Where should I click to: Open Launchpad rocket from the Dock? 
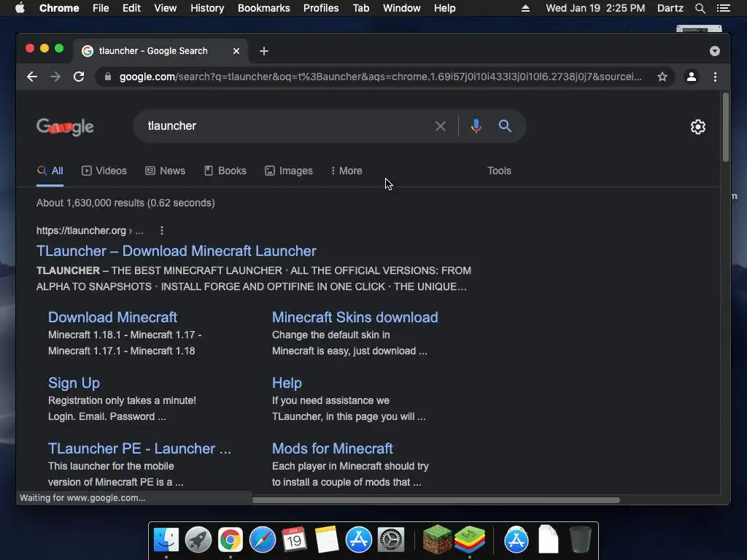click(x=198, y=540)
